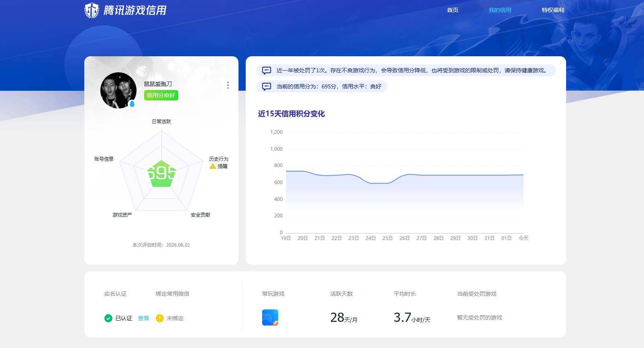The width and height of the screenshot is (644, 348).
Task: Click the username 鼠鼠爱跑刀
Action: pyautogui.click(x=158, y=84)
